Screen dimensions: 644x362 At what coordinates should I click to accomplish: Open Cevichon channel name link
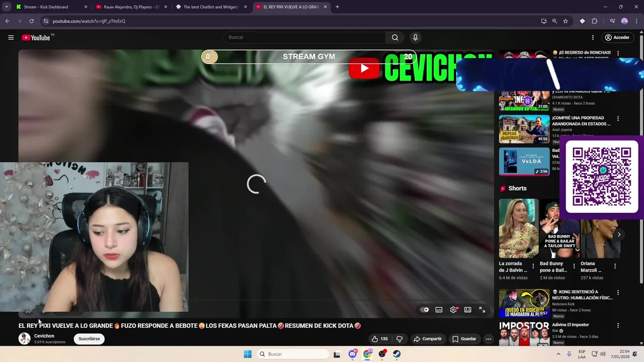coord(44,336)
